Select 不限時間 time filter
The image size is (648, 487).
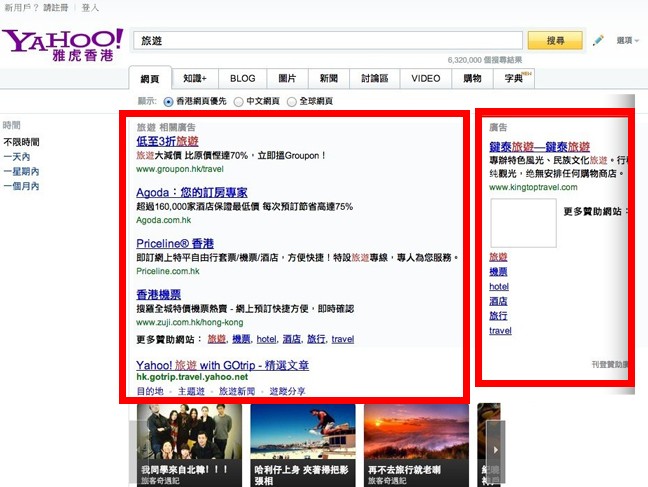point(21,142)
